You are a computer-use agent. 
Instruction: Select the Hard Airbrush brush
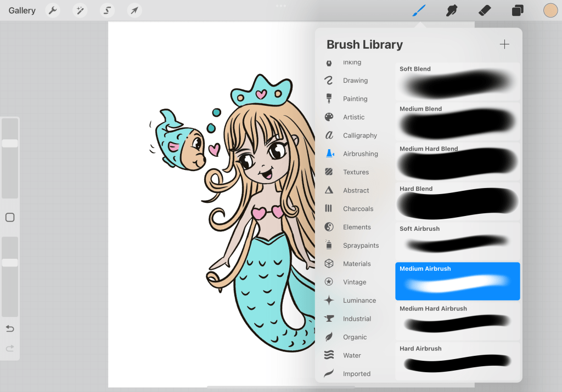click(457, 361)
